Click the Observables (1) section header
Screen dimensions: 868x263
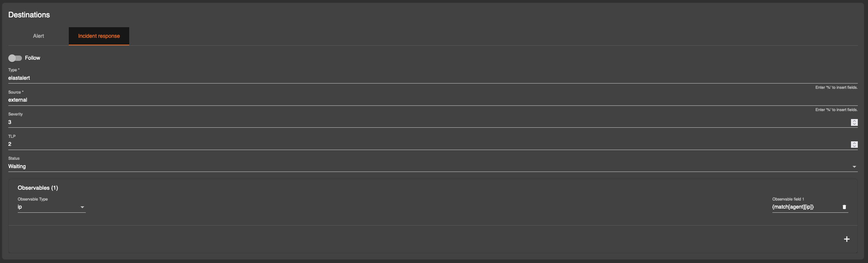coord(38,188)
